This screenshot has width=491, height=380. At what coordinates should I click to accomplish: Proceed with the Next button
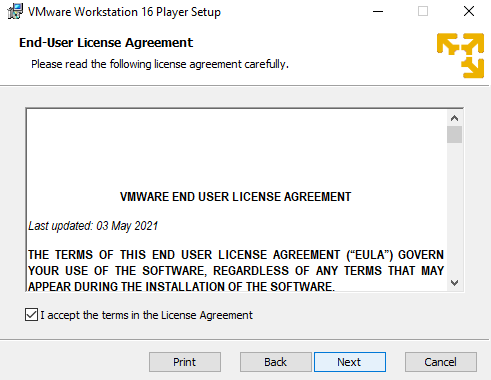(350, 362)
